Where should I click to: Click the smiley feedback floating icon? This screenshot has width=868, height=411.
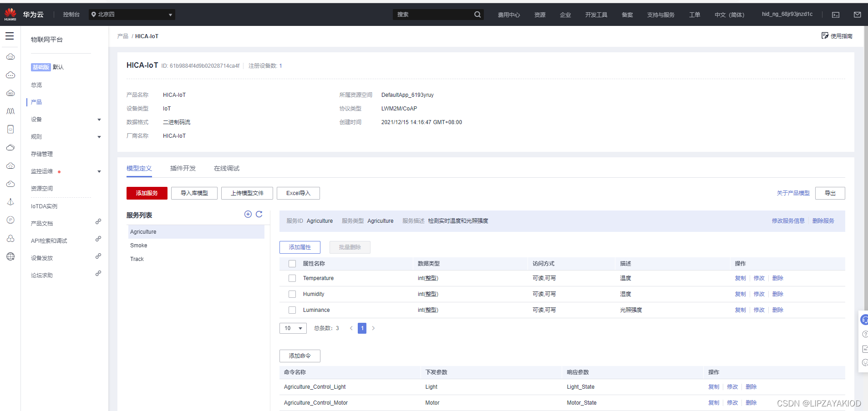tap(865, 363)
